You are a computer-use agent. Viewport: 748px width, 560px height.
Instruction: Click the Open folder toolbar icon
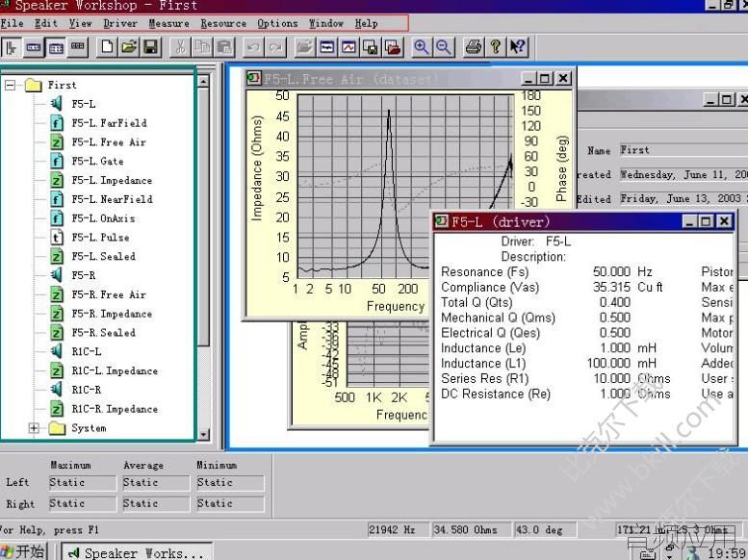pyautogui.click(x=129, y=47)
